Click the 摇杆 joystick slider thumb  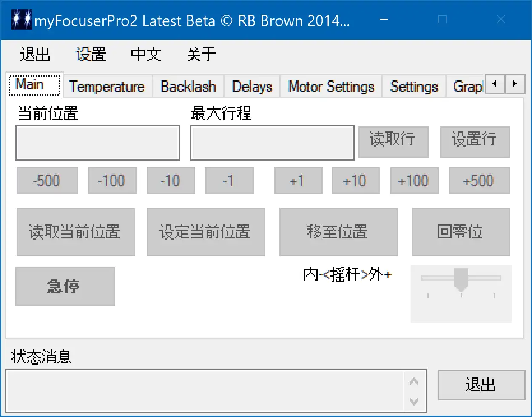(x=461, y=280)
